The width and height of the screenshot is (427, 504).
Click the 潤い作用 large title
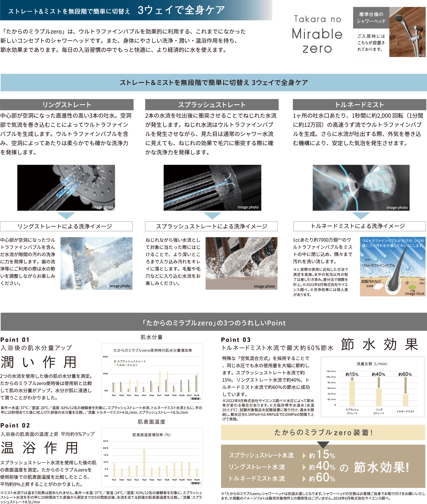click(x=39, y=362)
